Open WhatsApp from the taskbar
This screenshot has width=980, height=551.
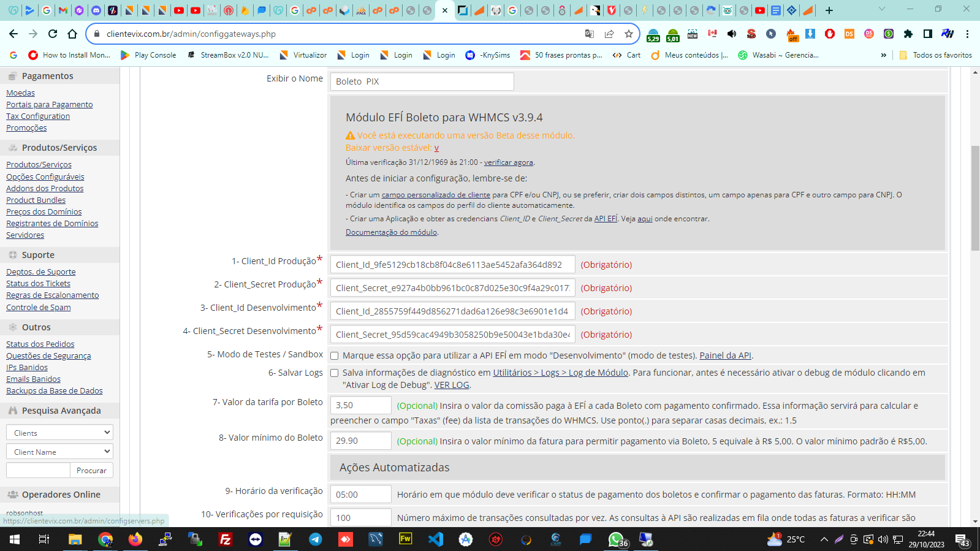click(616, 539)
